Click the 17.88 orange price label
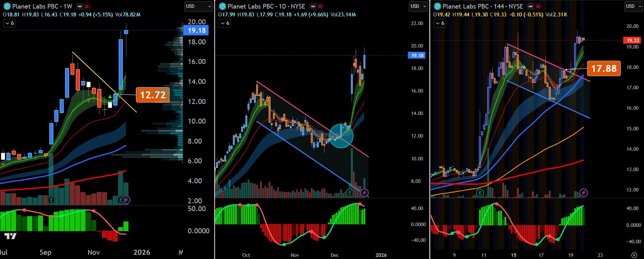The width and height of the screenshot is (644, 259). (x=604, y=68)
